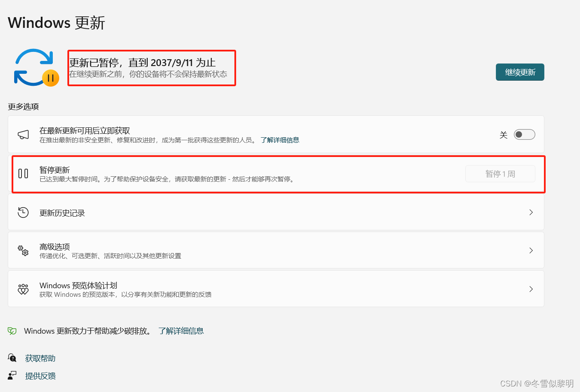Click the history clock icon for 更新历史记录
Screen dimensions: 580x392
(23, 212)
